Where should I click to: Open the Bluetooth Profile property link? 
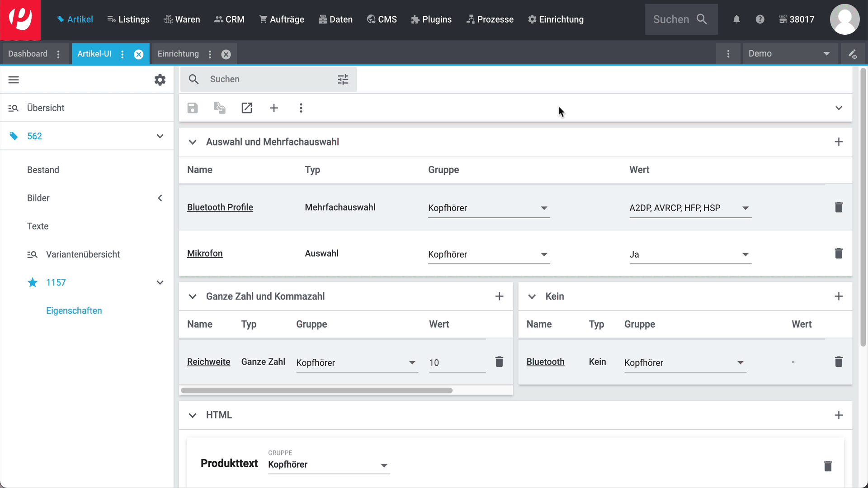pyautogui.click(x=220, y=207)
